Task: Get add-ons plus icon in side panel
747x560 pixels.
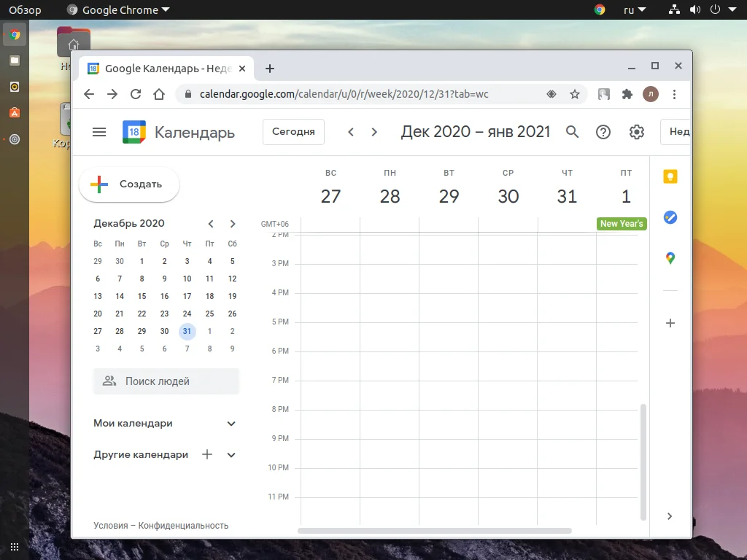Action: (670, 323)
